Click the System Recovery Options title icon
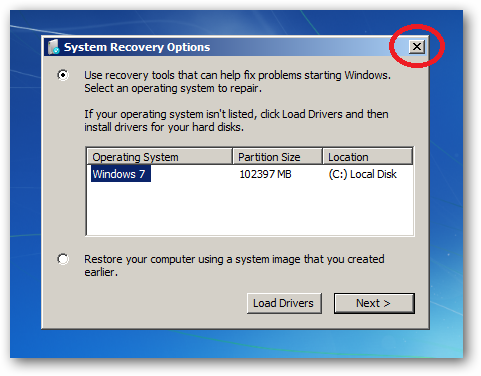 pos(53,47)
